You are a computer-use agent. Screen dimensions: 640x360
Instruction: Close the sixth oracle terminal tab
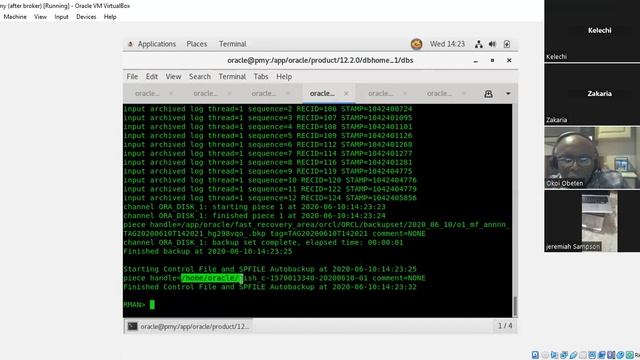point(463,93)
